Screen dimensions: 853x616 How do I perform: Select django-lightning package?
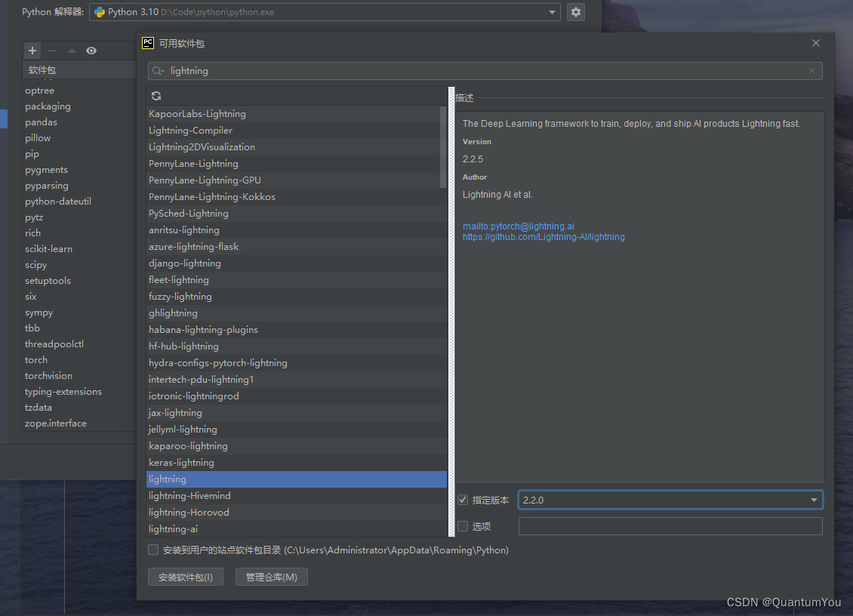pyautogui.click(x=297, y=263)
